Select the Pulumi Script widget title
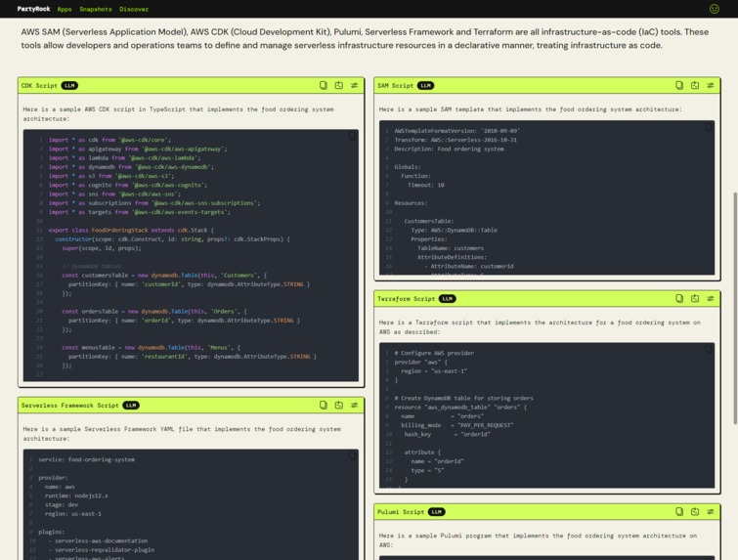Image resolution: width=738 pixels, height=560 pixels. (x=401, y=512)
